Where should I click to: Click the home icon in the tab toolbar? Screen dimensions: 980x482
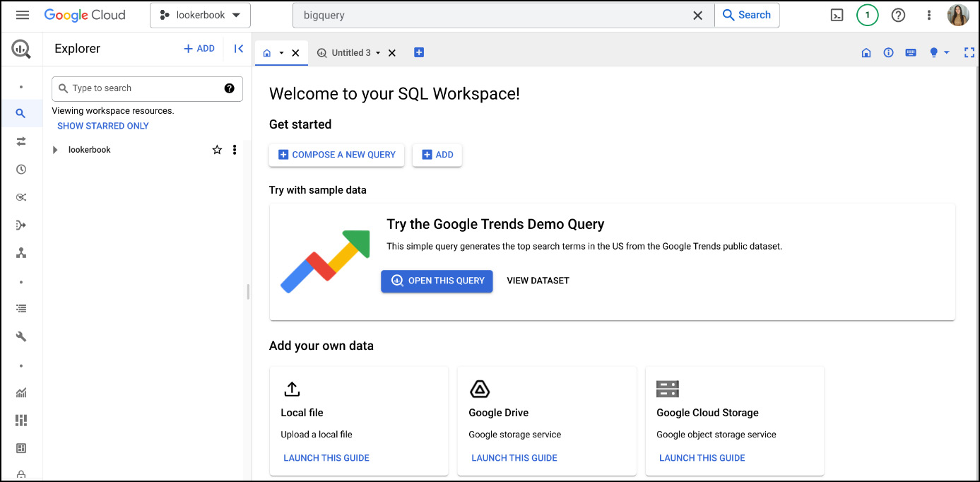coord(866,52)
